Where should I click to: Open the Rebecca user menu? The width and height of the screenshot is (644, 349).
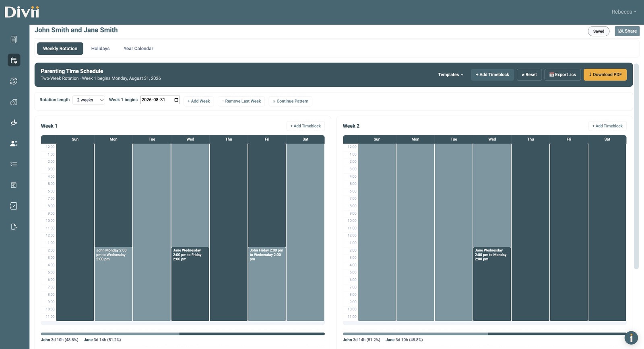[624, 12]
